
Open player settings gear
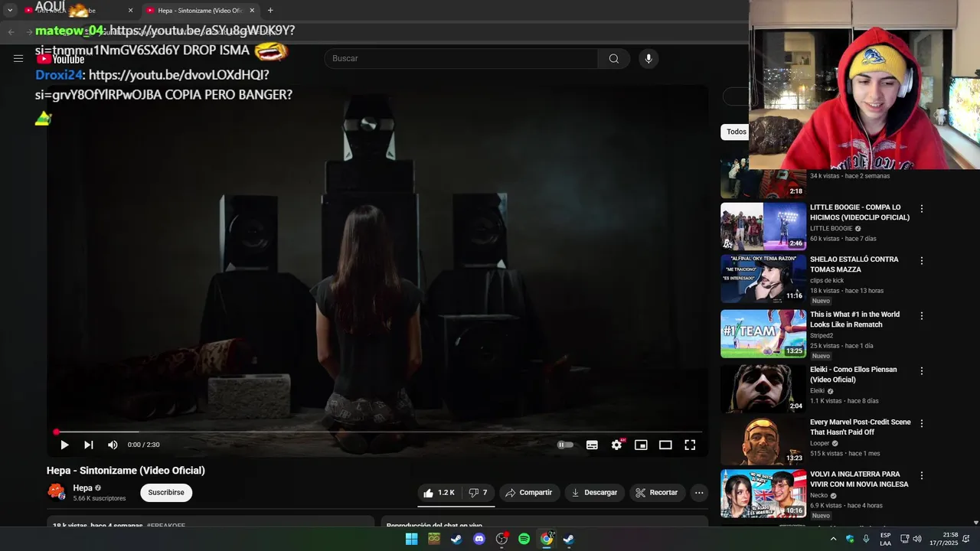616,445
